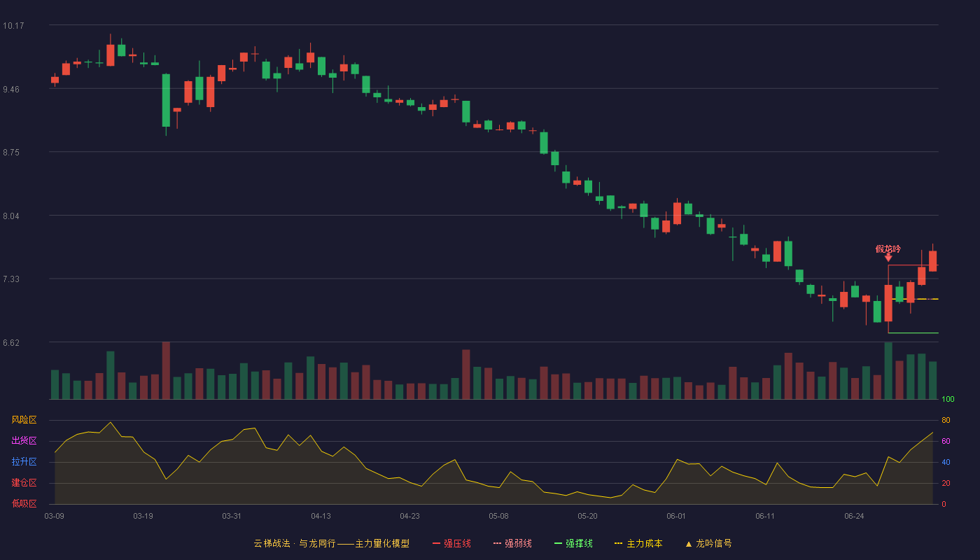Click the 06-01 date label
Image resolution: width=980 pixels, height=560 pixels.
676,516
